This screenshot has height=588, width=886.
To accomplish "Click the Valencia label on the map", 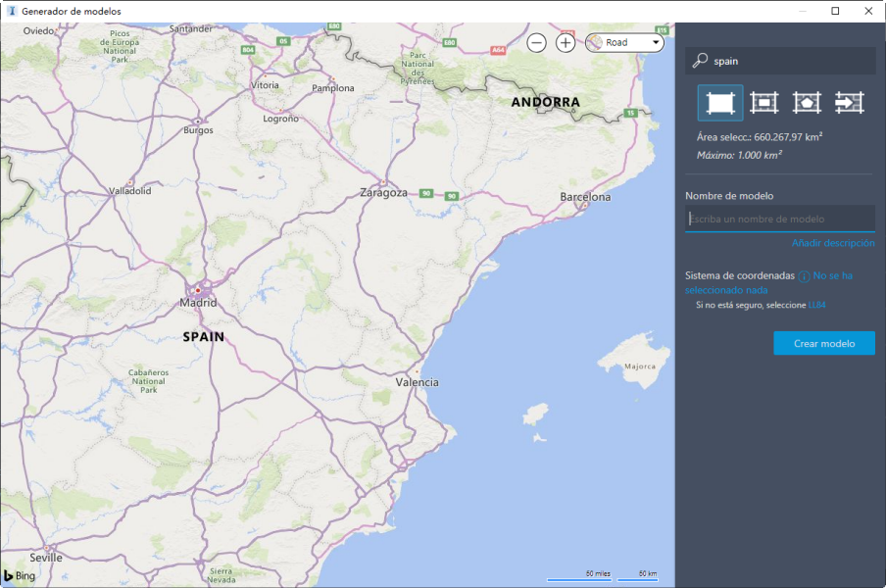I will (417, 382).
